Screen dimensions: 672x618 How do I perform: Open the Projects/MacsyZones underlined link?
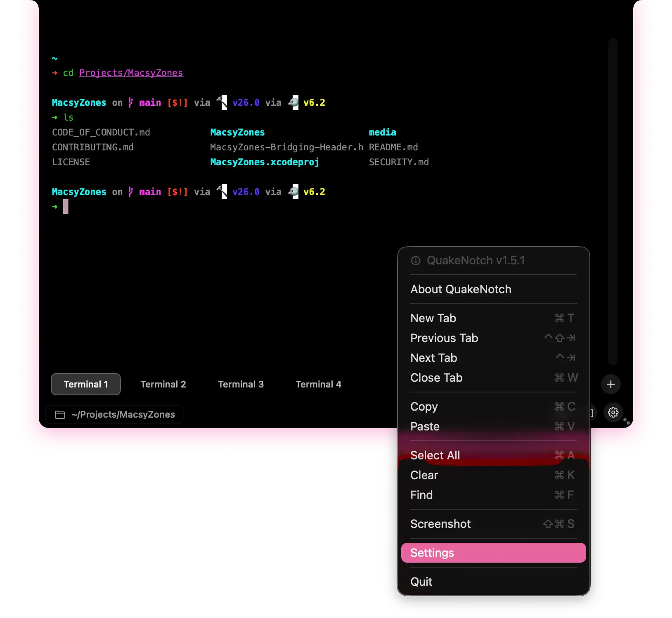coord(131,73)
